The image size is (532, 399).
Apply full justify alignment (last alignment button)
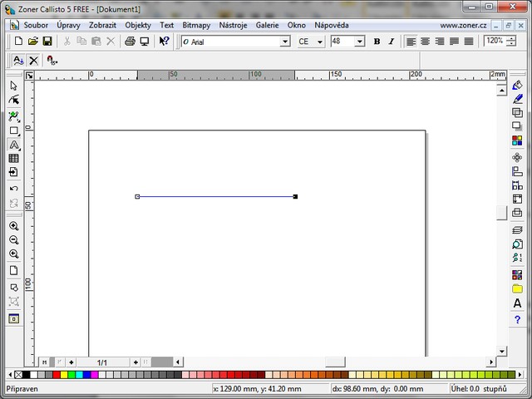pyautogui.click(x=469, y=42)
